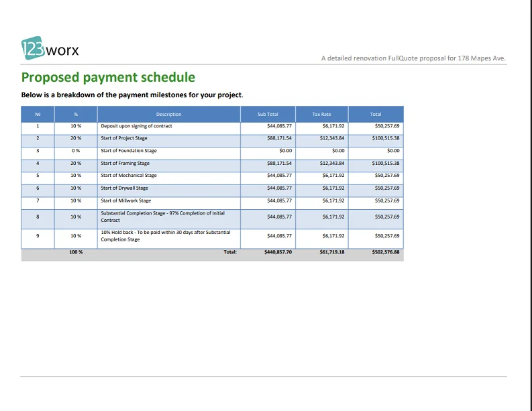Click the Tax Rate column header

[x=321, y=114]
